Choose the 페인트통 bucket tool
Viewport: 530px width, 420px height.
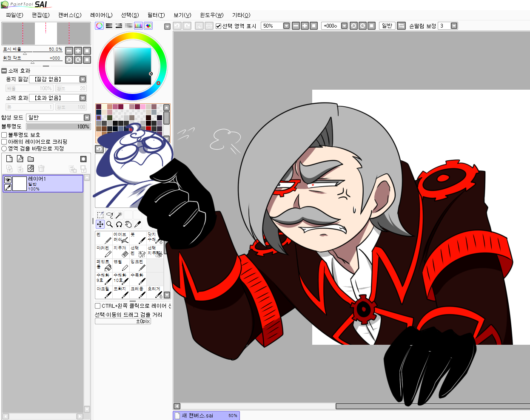(104, 265)
